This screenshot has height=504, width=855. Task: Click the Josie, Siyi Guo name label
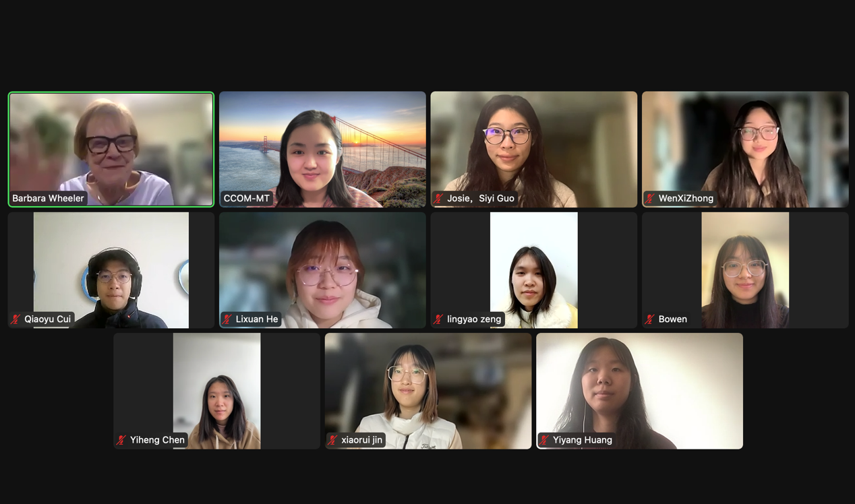click(x=481, y=198)
